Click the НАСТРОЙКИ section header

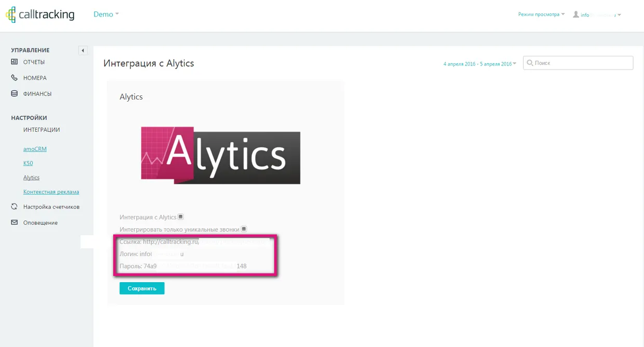(29, 118)
